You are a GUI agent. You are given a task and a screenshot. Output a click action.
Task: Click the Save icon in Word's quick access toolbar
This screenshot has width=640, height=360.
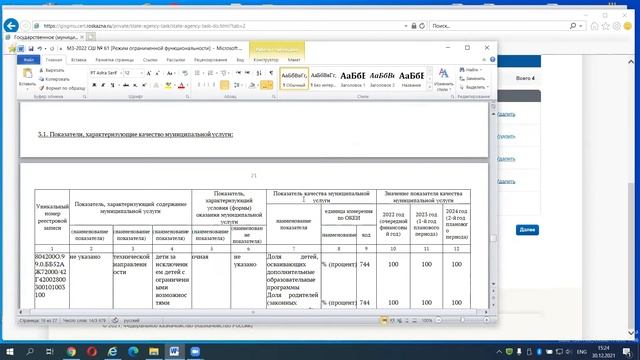click(x=31, y=49)
